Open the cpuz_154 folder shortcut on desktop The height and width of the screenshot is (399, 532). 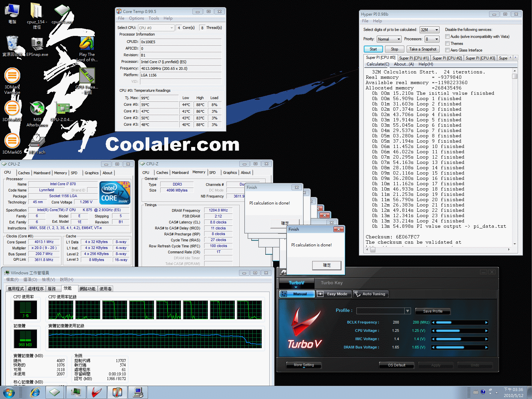(x=37, y=15)
